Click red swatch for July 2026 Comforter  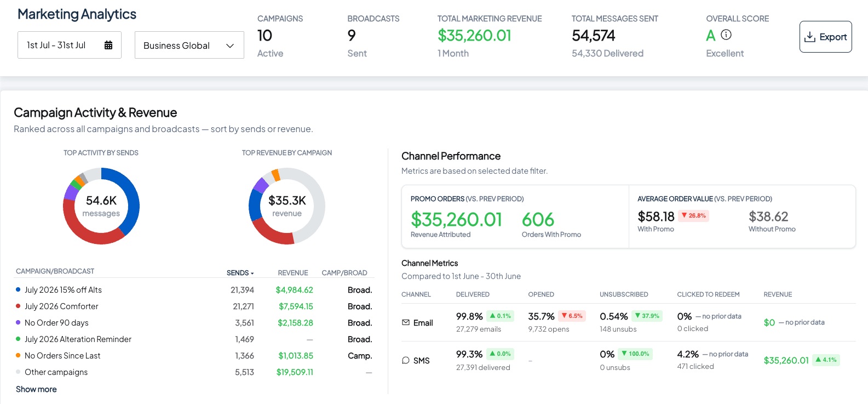(x=18, y=306)
